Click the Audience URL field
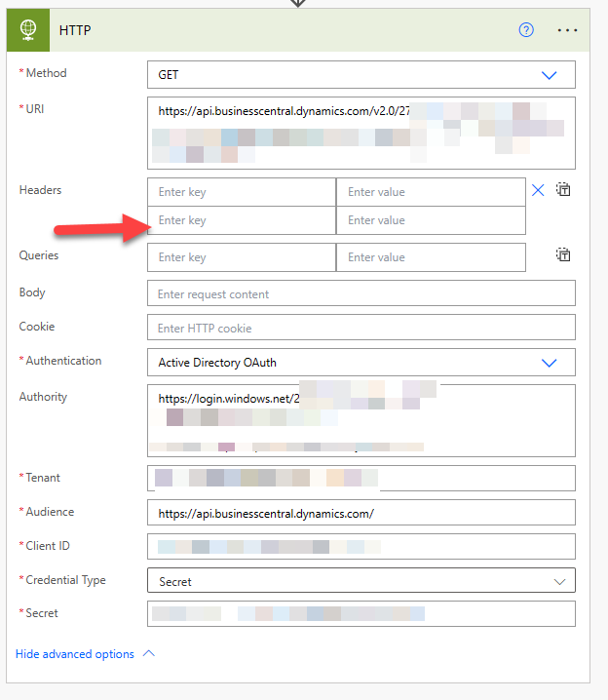This screenshot has width=608, height=700. click(x=361, y=513)
